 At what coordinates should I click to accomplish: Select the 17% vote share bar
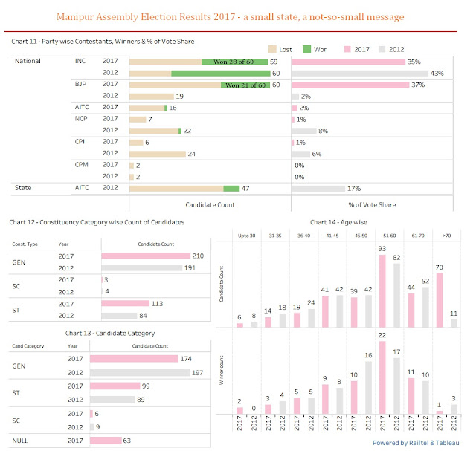tap(318, 188)
